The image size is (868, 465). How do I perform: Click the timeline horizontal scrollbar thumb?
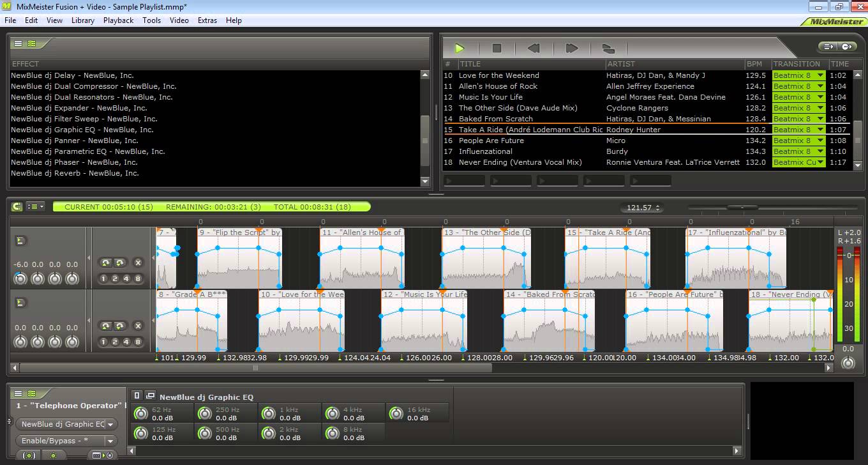pyautogui.click(x=255, y=368)
